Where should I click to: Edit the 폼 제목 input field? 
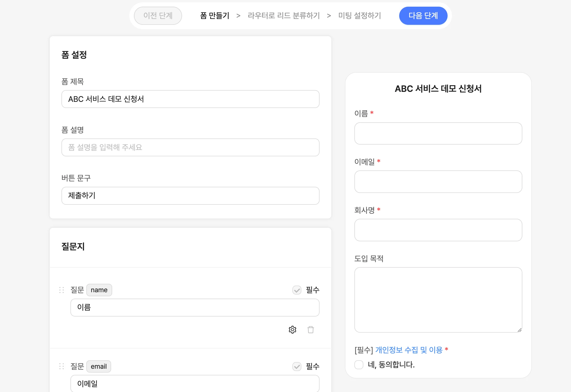[191, 99]
